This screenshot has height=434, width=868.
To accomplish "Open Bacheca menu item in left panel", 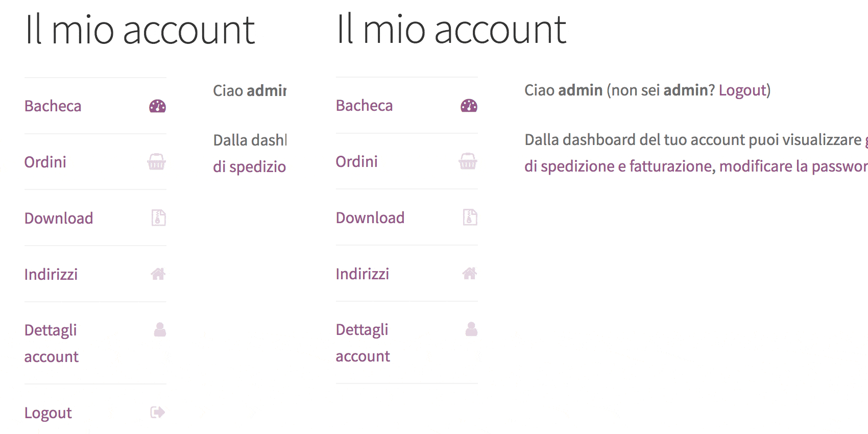I will click(53, 106).
